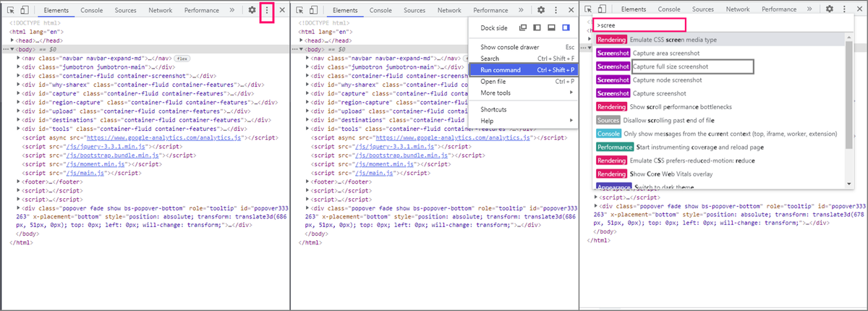This screenshot has width=868, height=311.
Task: Open Settings gear in left DevTools panel
Action: pos(252,10)
